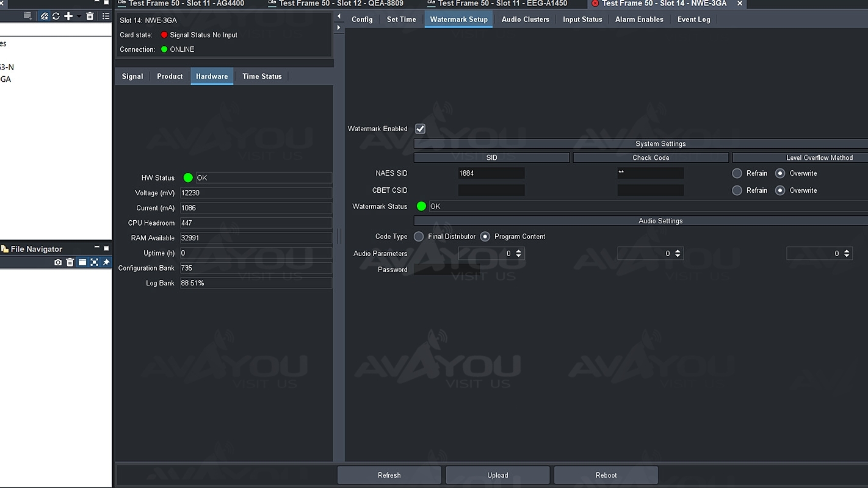Click the camera snapshot icon in File Navigator
Image resolution: width=868 pixels, height=488 pixels.
tap(58, 262)
